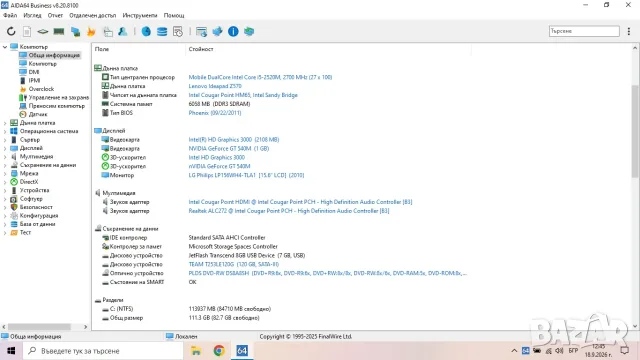This screenshot has width=640, height=360.
Task: Select DMI in the tree
Action: pos(34,72)
